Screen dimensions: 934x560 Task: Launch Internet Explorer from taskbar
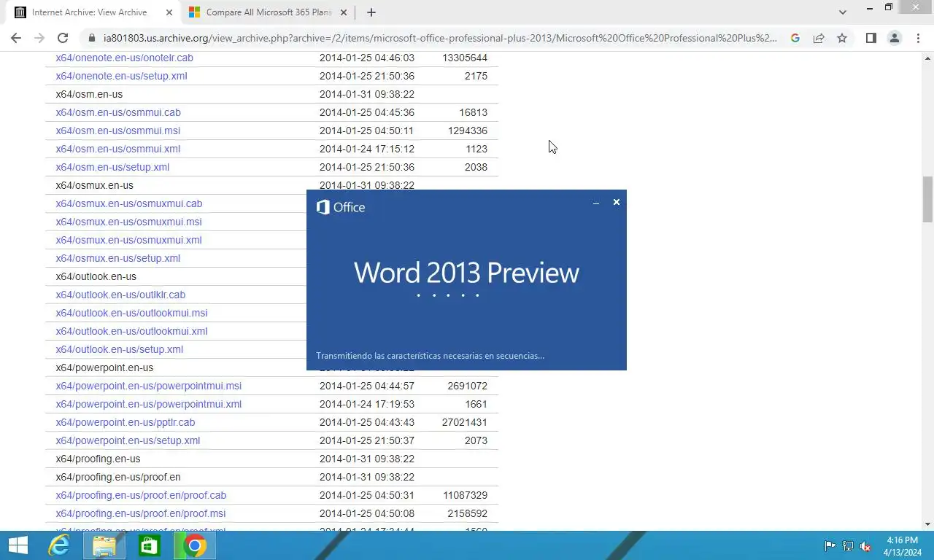point(59,545)
